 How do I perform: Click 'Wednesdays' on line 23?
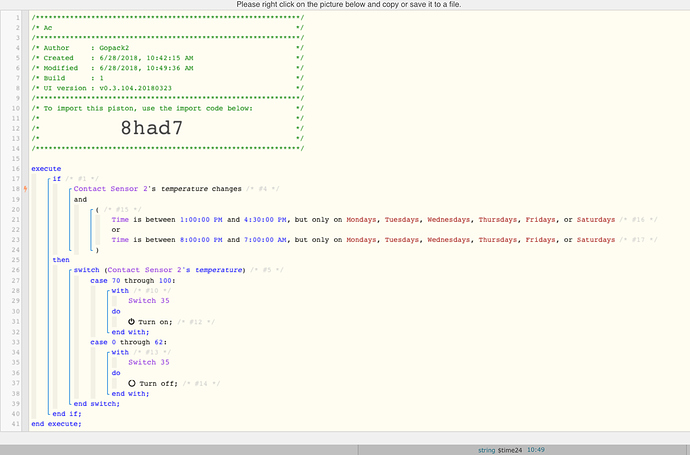pos(448,240)
